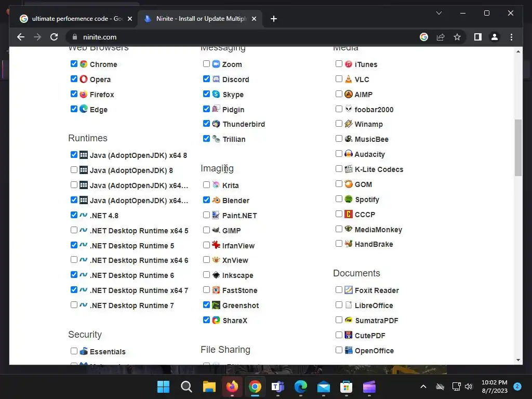Viewport: 532px width, 399px height.
Task: Click the page vertical scrollbar thumb
Action: (518, 148)
